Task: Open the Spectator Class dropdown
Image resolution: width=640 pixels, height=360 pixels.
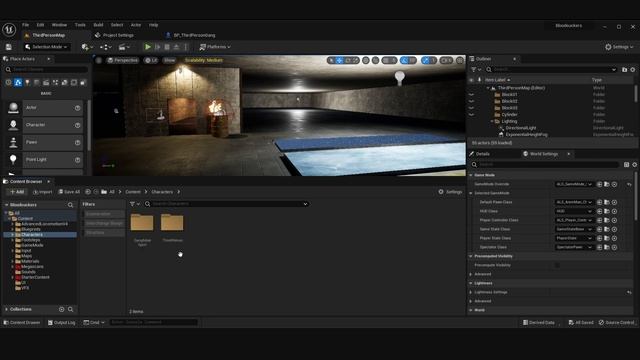Action: 574,247
